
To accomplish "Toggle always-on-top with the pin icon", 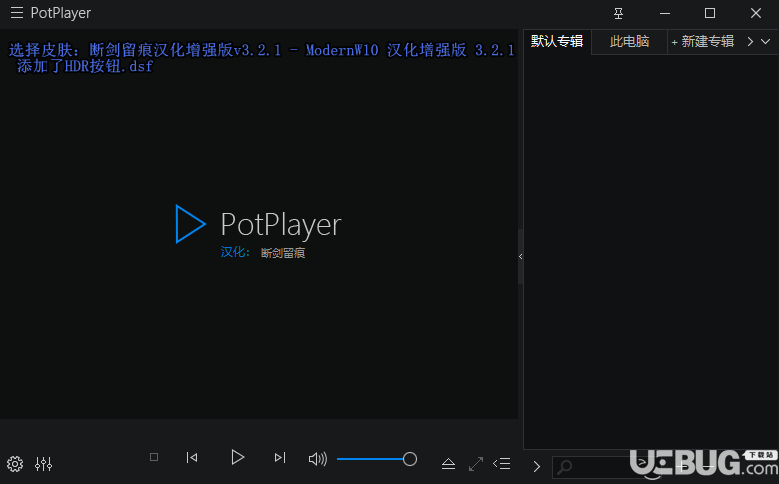I will [618, 13].
